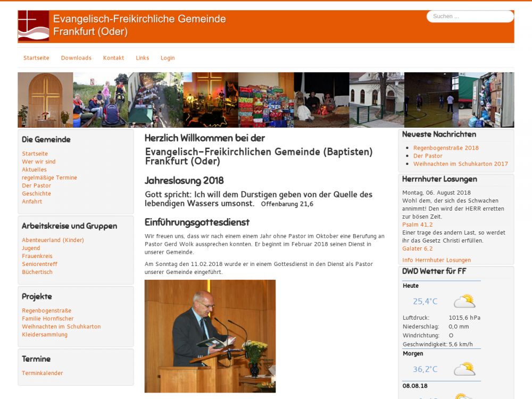Image resolution: width=532 pixels, height=399 pixels.
Task: Click today's partly cloudy weather icon
Action: [464, 302]
